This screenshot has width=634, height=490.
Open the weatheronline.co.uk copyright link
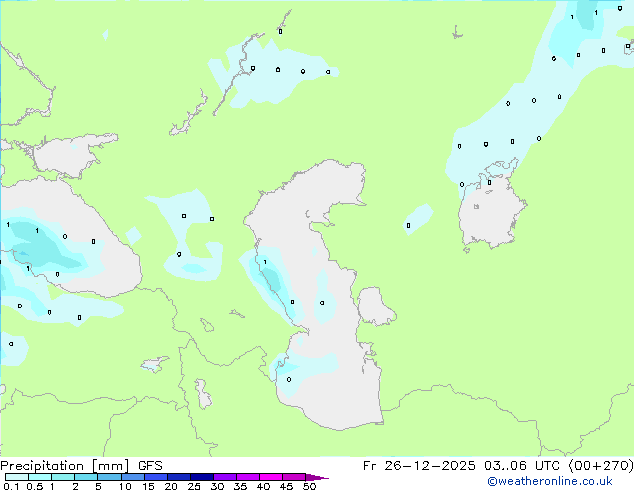[x=549, y=481]
